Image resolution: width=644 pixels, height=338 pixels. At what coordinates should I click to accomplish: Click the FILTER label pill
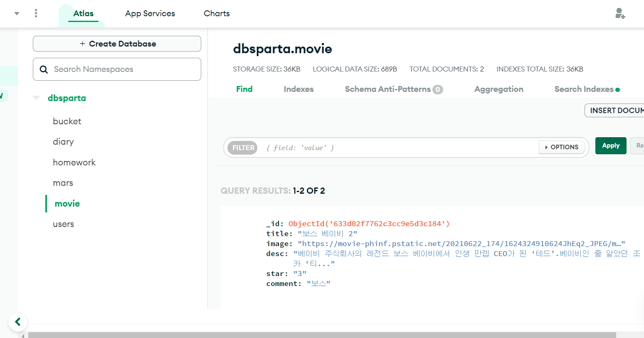click(x=243, y=148)
